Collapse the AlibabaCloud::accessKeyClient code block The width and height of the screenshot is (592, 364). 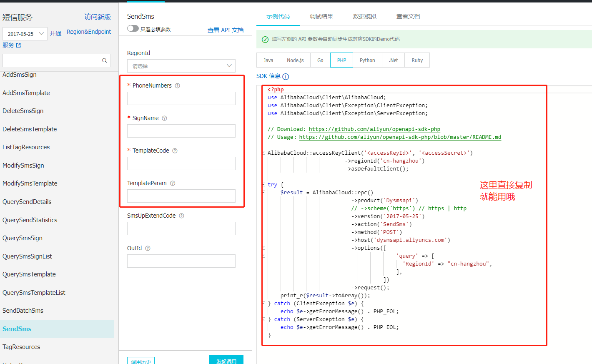point(263,153)
